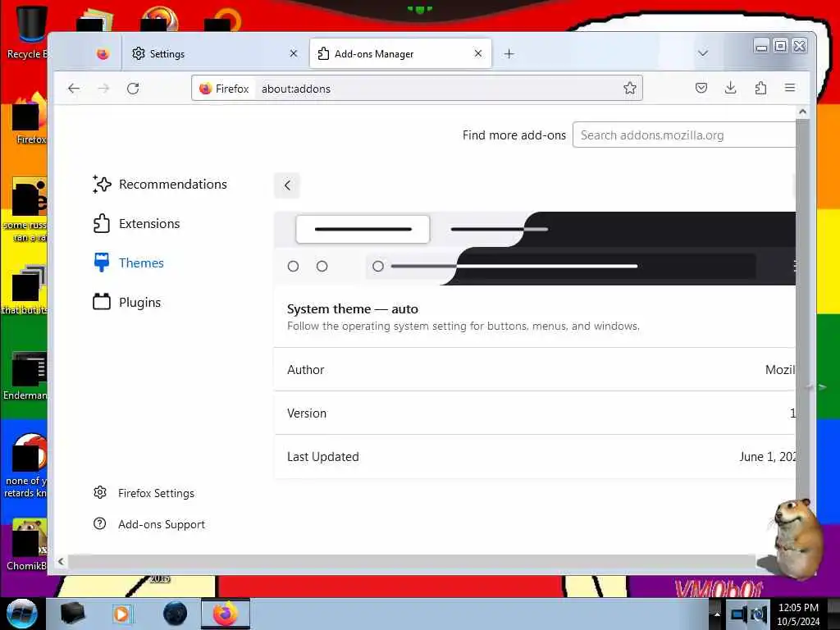Click the System theme preview image
Viewport: 840px width, 630px height.
tap(535, 248)
